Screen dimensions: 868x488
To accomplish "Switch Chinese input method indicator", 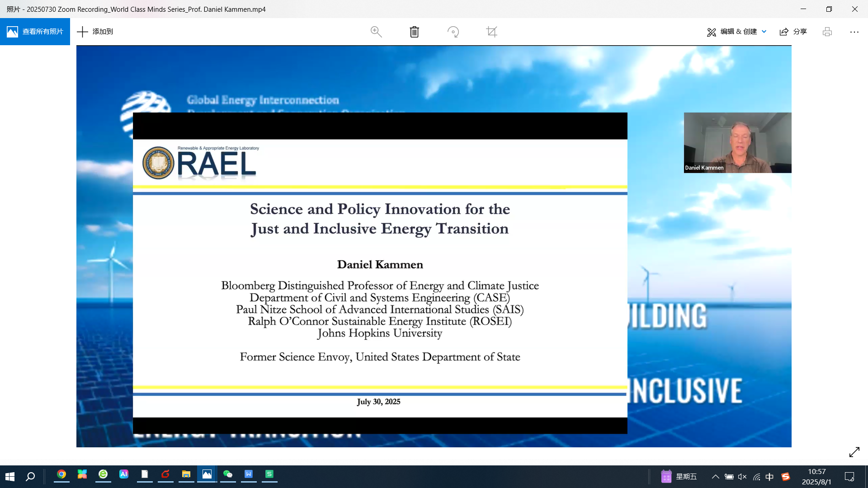I will coord(769,477).
